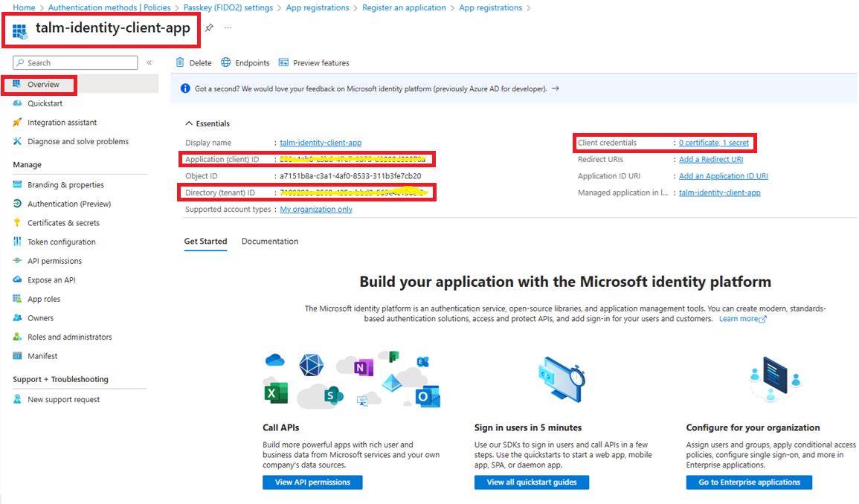The image size is (859, 504).
Task: Go to Enterprise applications
Action: pos(750,482)
